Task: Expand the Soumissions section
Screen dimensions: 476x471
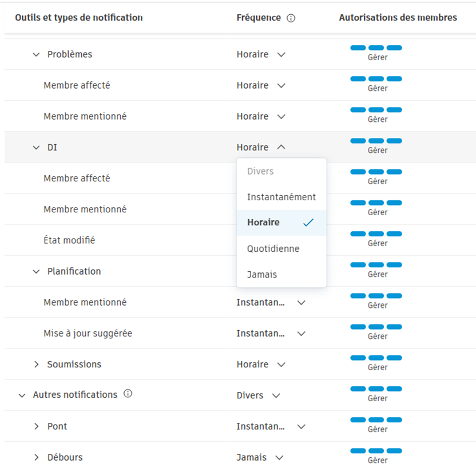Action: [37, 364]
